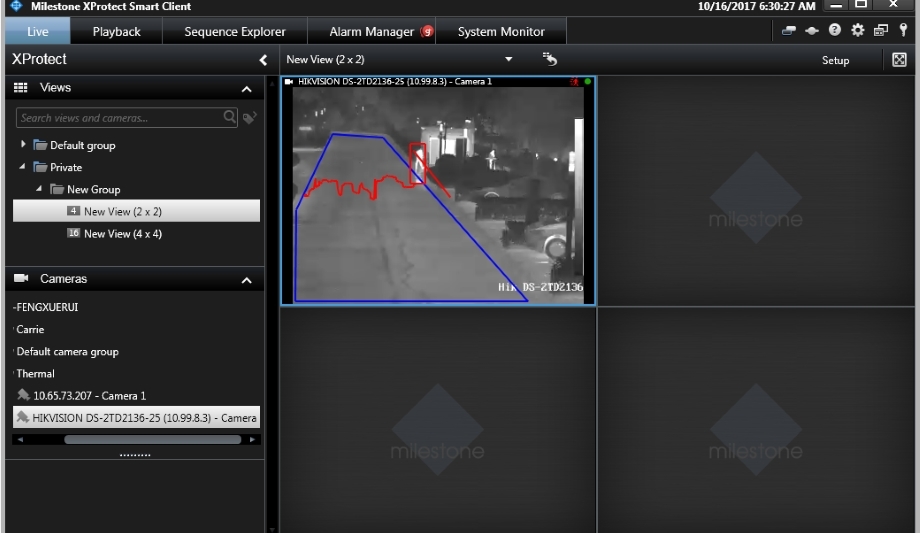
Task: Collapse the XProtect side panel arrow
Action: pos(263,60)
